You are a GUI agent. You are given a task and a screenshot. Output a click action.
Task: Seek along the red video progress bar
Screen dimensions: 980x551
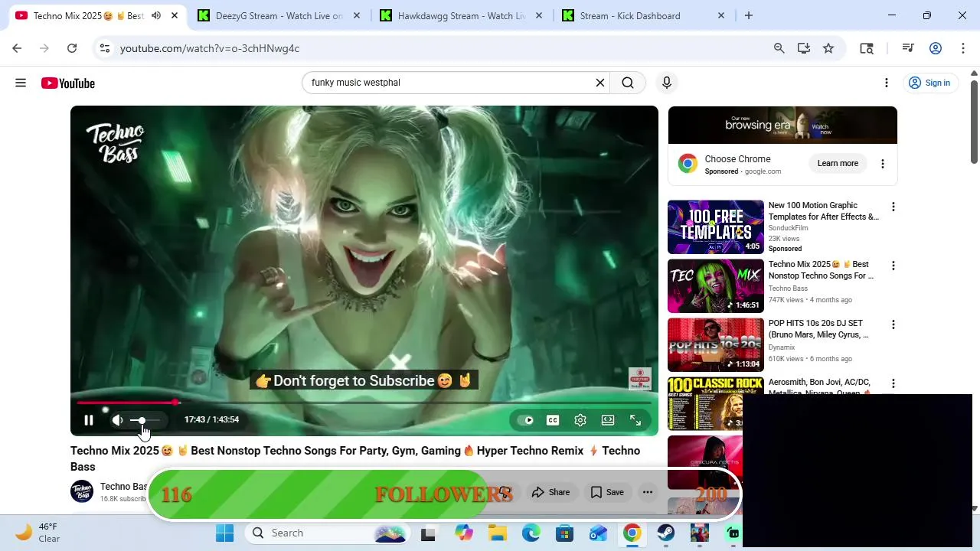(x=364, y=403)
